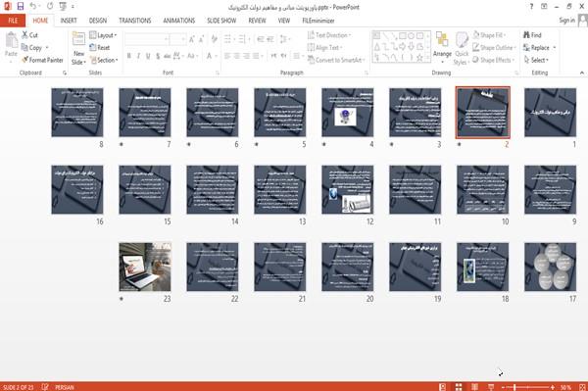Click the Sign in link

tap(566, 21)
